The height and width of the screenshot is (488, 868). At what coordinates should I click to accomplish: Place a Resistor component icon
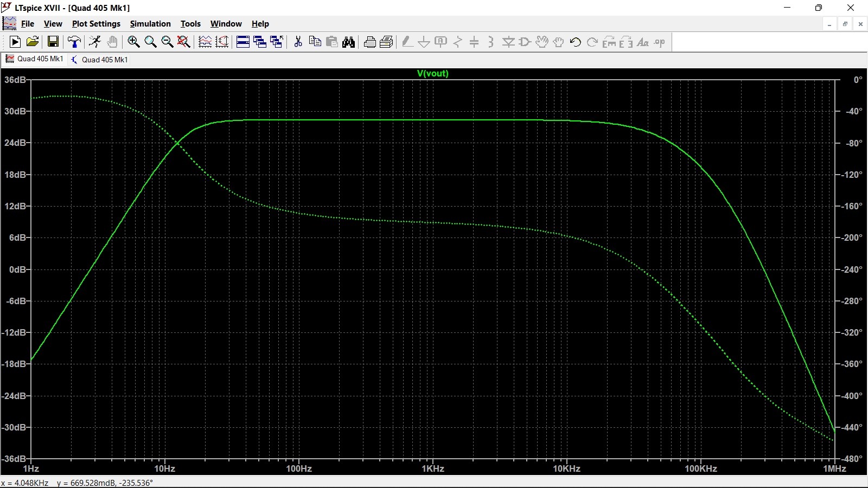click(458, 42)
